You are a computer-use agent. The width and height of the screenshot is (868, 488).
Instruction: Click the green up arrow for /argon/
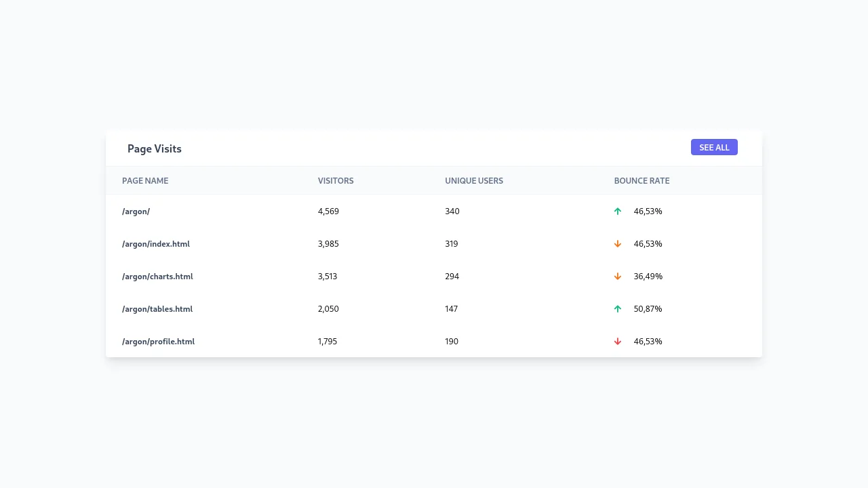[617, 211]
